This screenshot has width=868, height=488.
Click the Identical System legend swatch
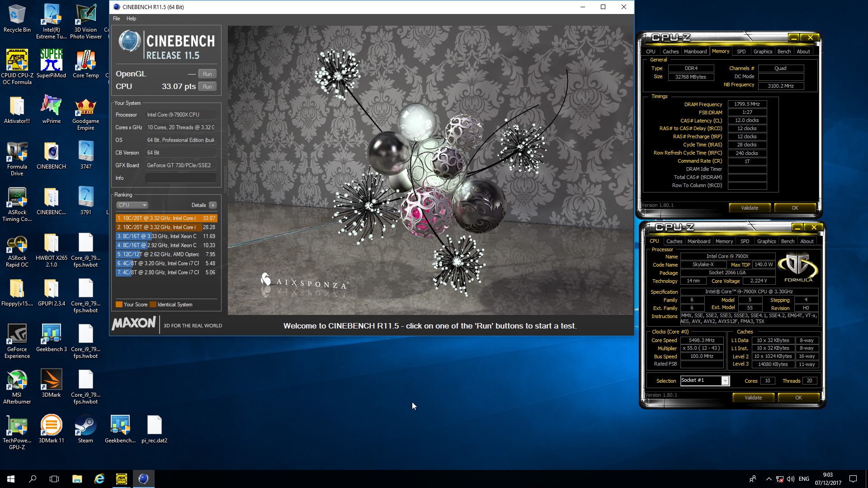(153, 305)
